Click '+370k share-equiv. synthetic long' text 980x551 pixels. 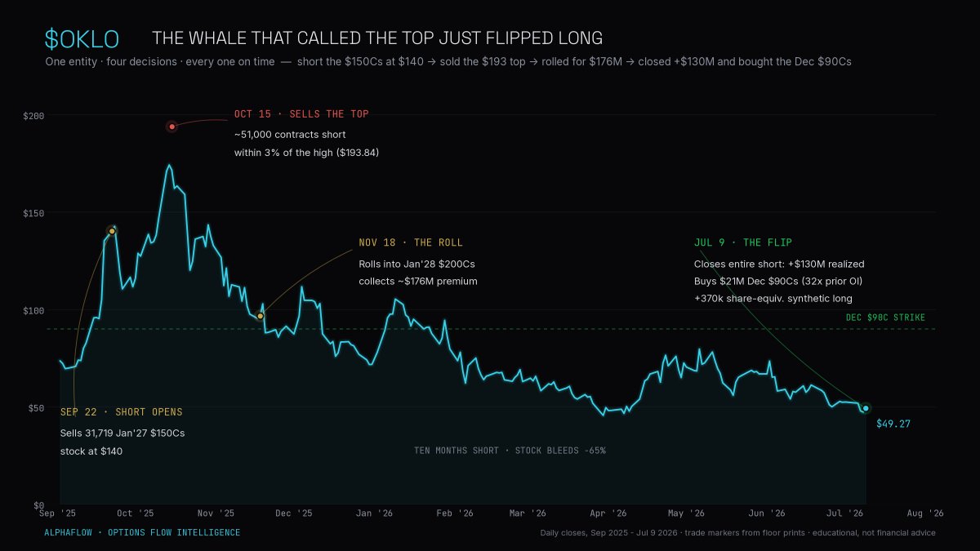[x=773, y=300]
